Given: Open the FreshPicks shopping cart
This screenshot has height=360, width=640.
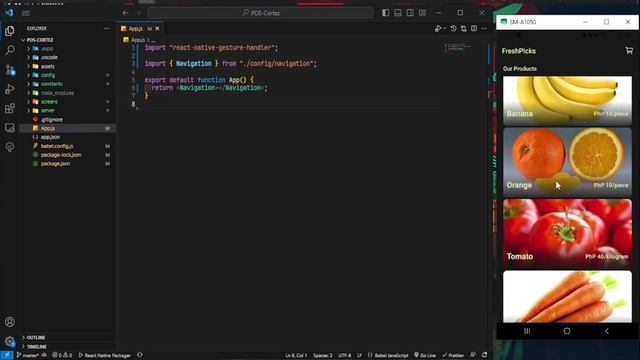Looking at the screenshot, I should pyautogui.click(x=629, y=51).
